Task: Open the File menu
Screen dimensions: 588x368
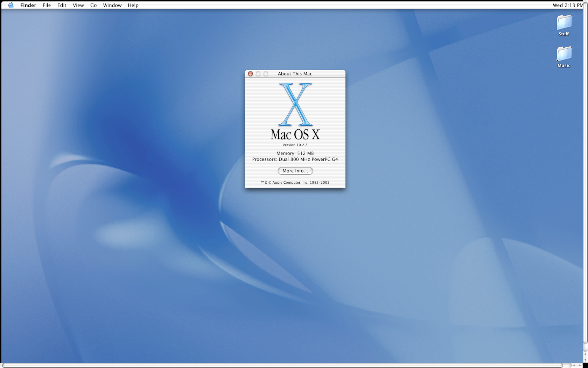Action: [47, 5]
